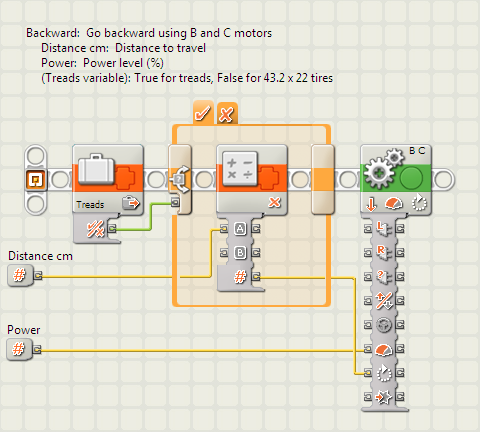Click the A input plug on Math block
The width and height of the screenshot is (480, 432).
[x=224, y=229]
